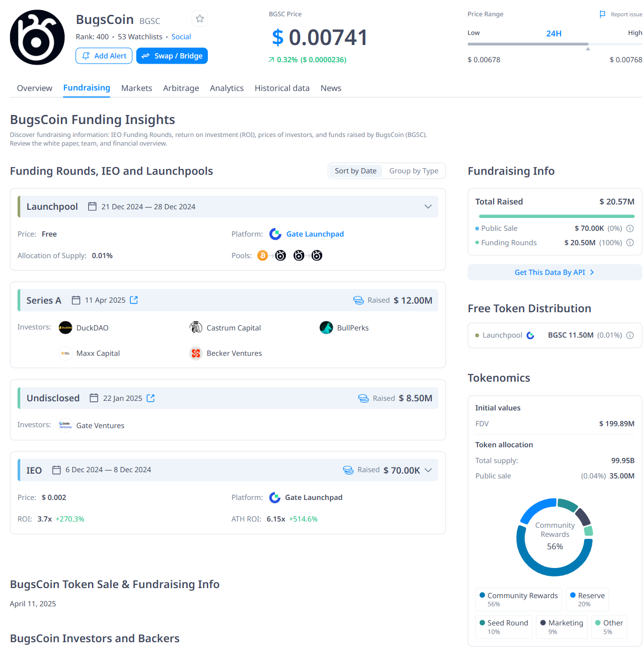Click the Undisclosed round calendar icon
The image size is (644, 647).
(x=94, y=398)
